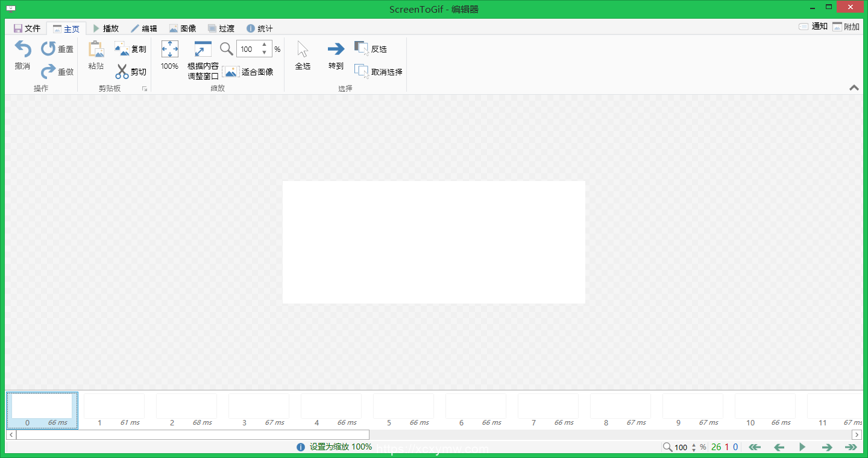This screenshot has height=458, width=868.
Task: Open the Statistics (统计) tab
Action: tap(259, 28)
